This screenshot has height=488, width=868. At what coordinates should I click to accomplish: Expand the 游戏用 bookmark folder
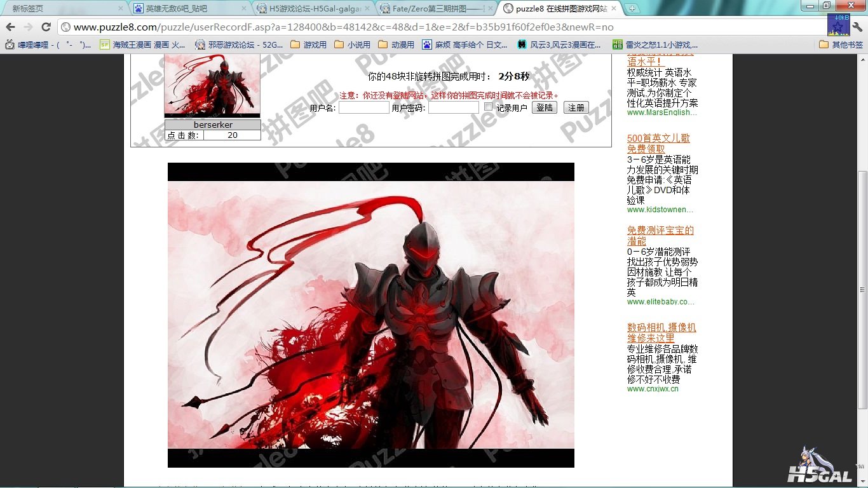308,44
